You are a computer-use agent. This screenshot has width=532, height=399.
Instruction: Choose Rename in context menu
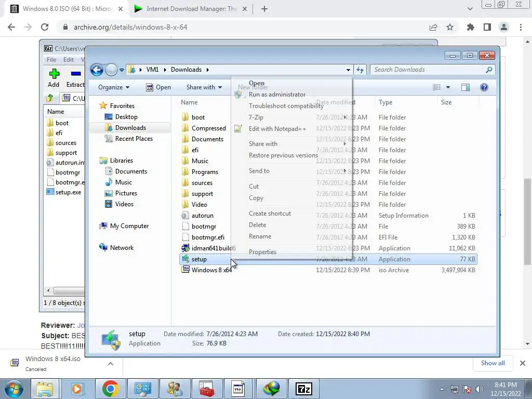pyautogui.click(x=260, y=236)
